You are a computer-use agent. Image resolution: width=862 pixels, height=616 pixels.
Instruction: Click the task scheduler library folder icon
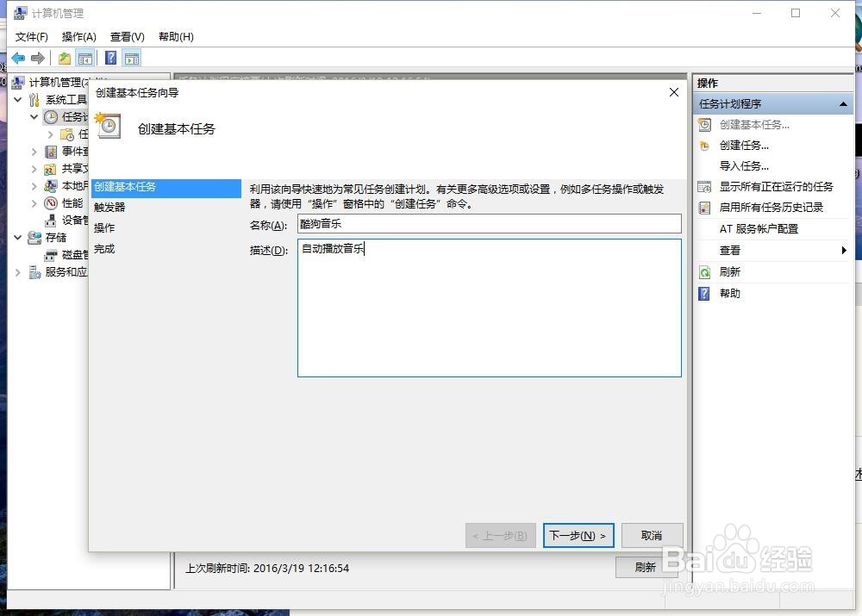(x=67, y=134)
